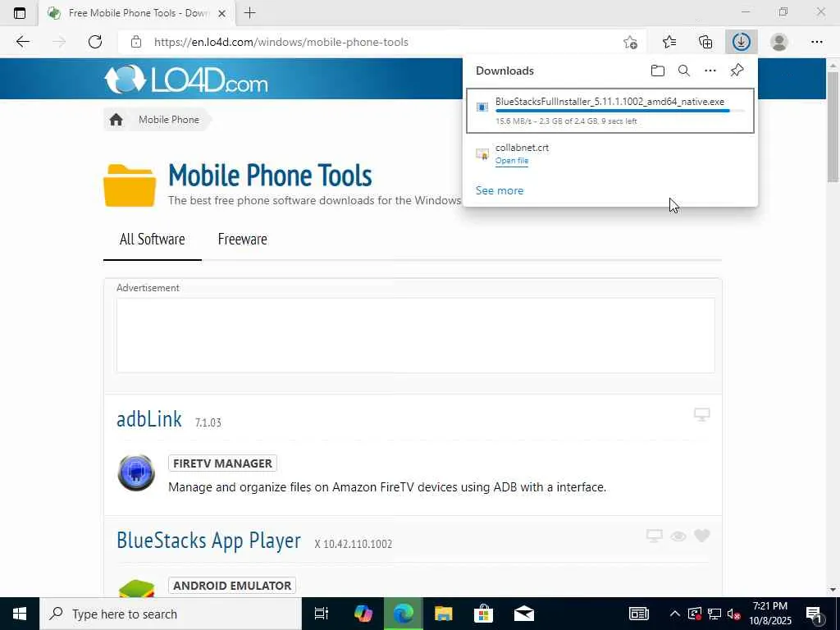Click the desktop icon beside BlueStacks

[654, 536]
